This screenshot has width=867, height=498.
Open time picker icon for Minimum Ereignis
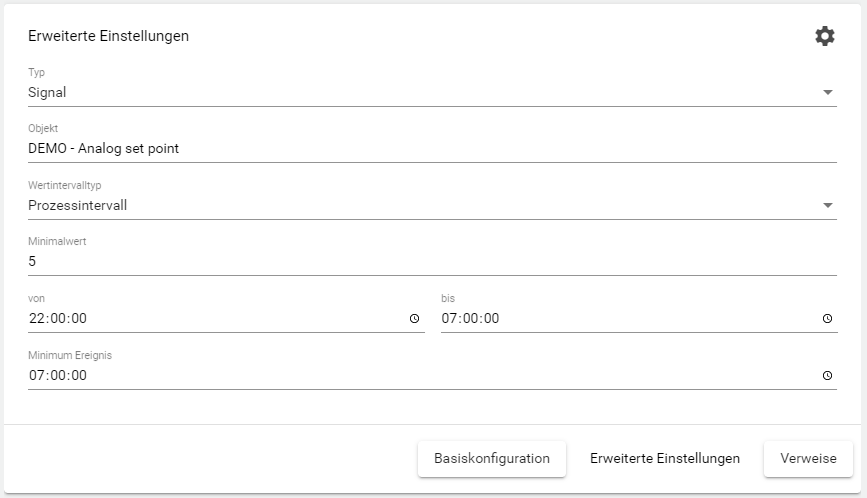coord(827,376)
